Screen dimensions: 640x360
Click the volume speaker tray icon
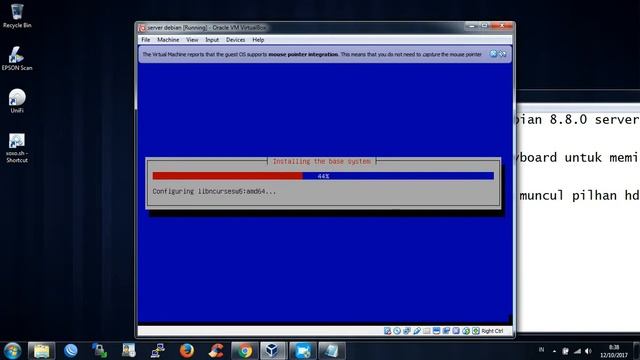(588, 351)
